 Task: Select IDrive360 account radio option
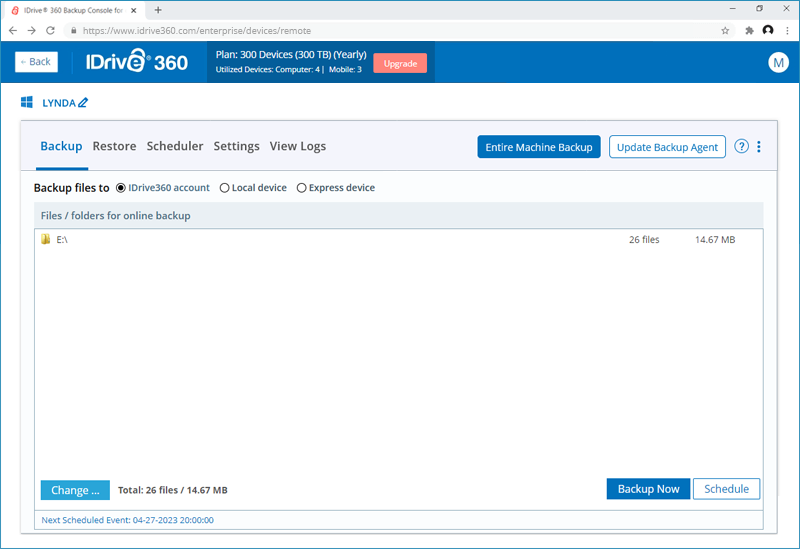pyautogui.click(x=122, y=188)
